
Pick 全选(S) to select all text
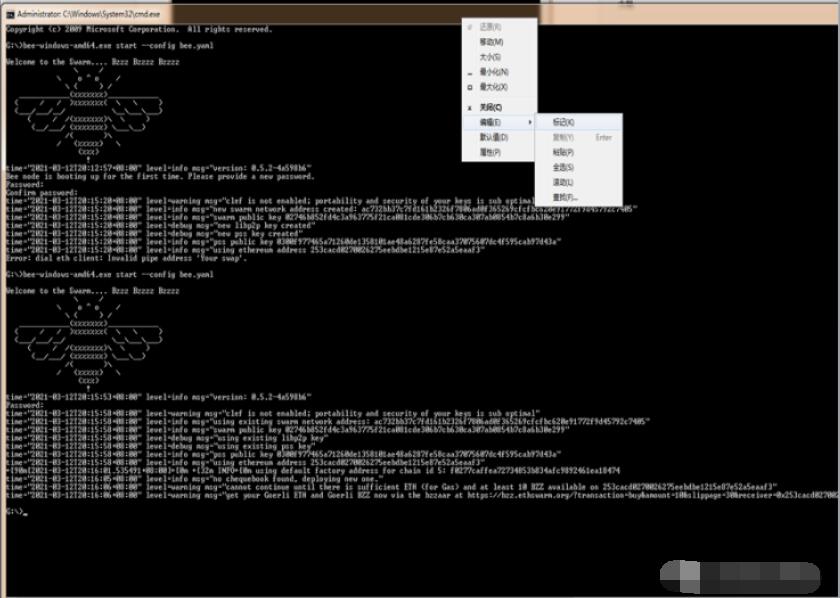point(564,168)
